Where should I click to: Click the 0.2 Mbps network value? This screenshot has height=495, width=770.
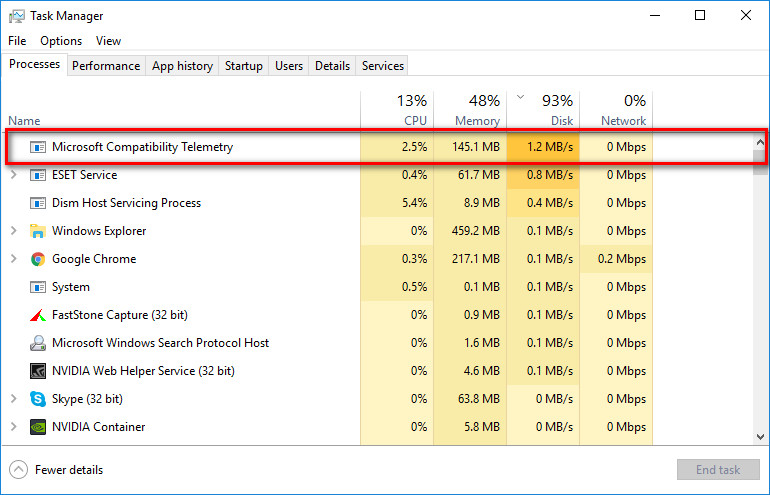coord(622,259)
